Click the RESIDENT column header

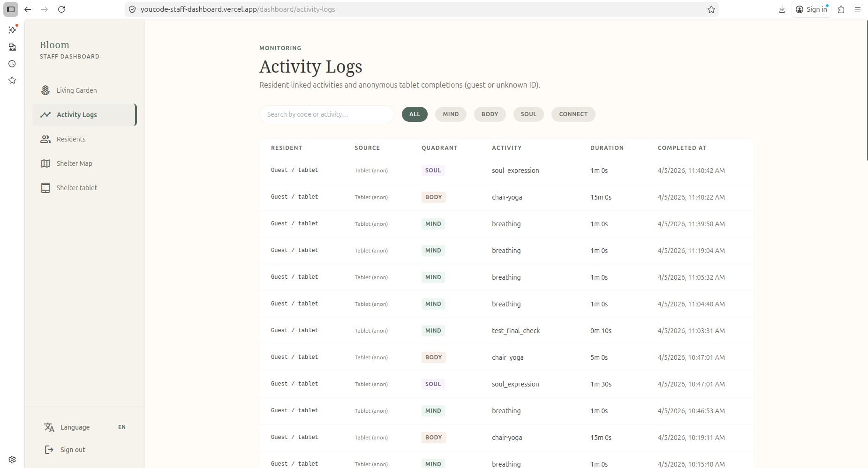point(287,148)
